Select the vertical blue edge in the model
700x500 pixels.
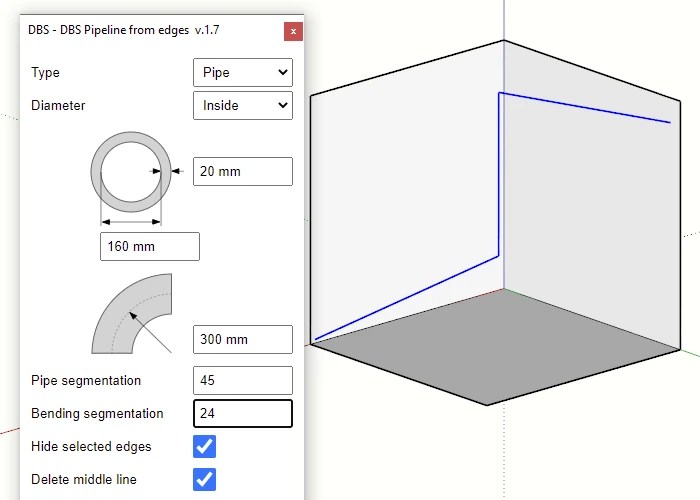pyautogui.click(x=499, y=174)
